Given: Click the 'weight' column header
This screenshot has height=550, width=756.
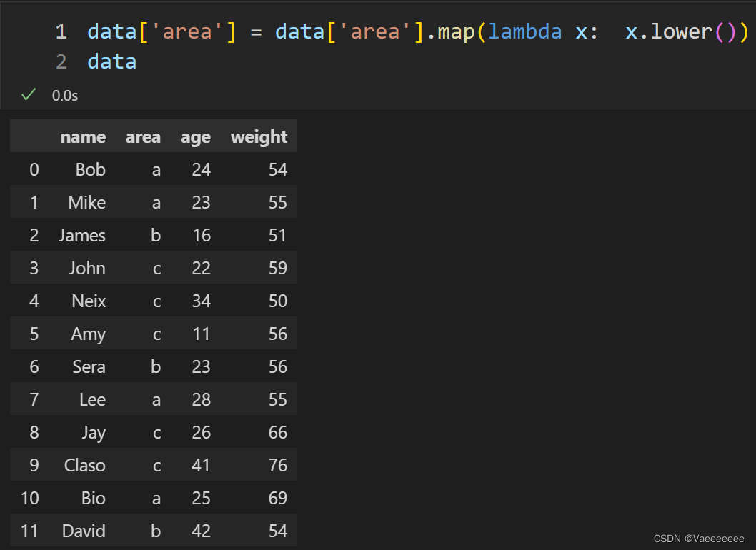Looking at the screenshot, I should [259, 137].
